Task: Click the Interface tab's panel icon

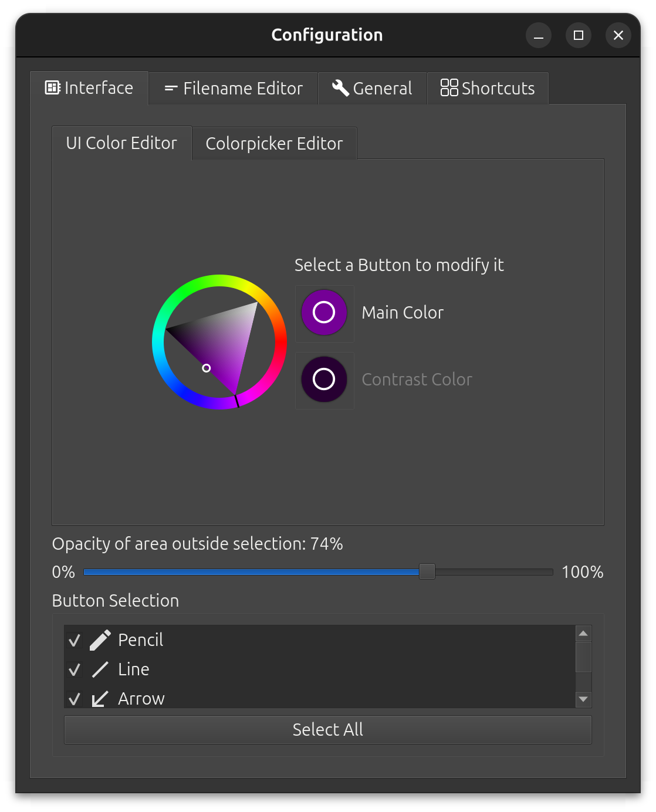Action: [x=53, y=87]
